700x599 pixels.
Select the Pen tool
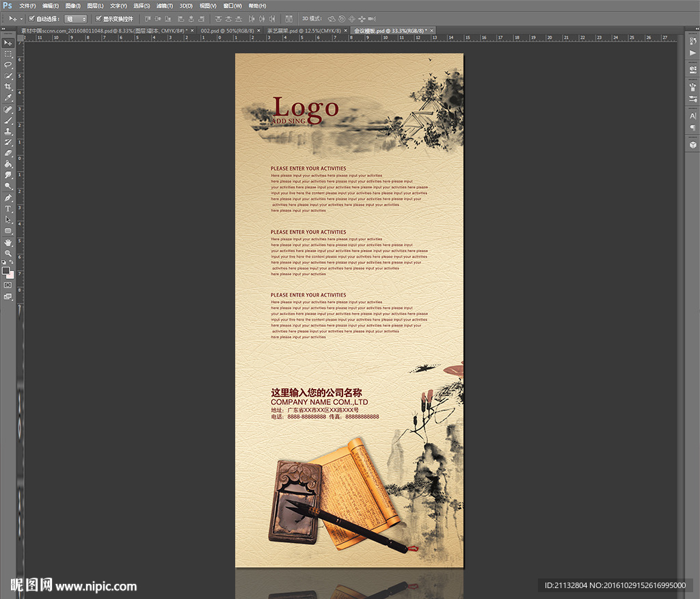(x=8, y=198)
